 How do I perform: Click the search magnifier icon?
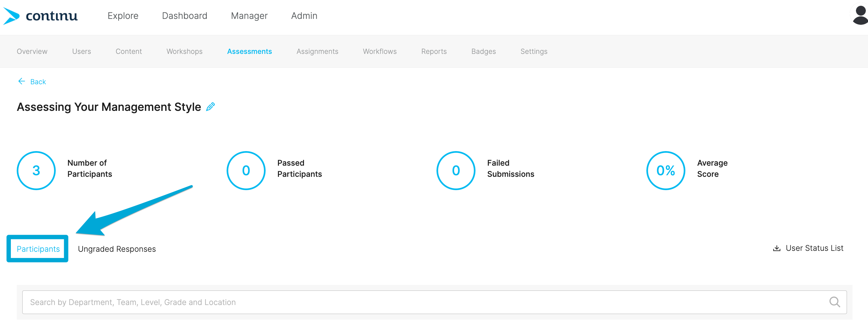coord(834,302)
